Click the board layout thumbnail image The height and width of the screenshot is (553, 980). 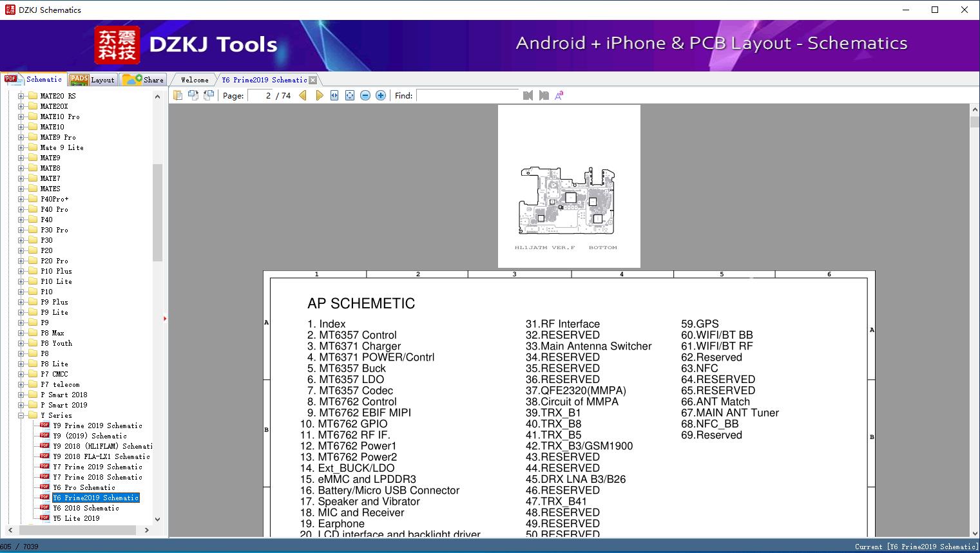point(569,186)
